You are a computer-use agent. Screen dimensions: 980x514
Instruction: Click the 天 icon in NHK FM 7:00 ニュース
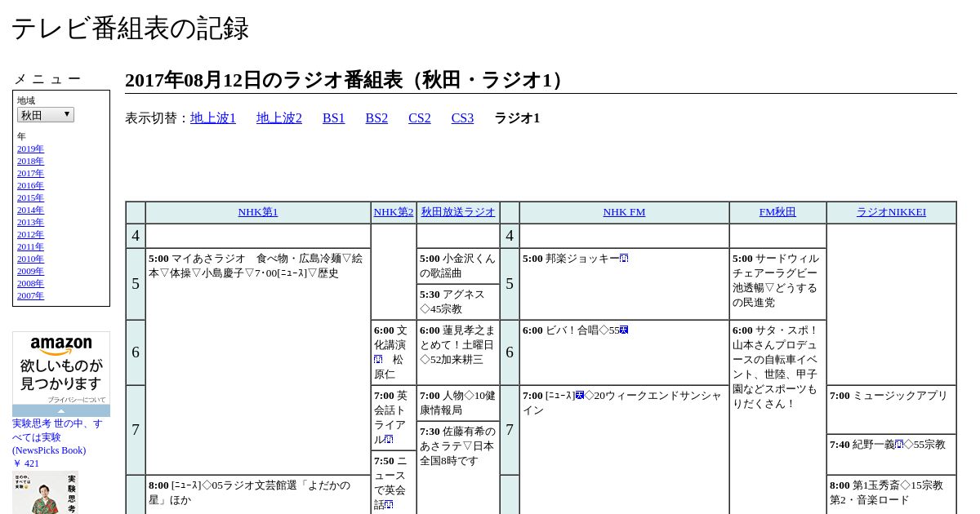tap(580, 396)
